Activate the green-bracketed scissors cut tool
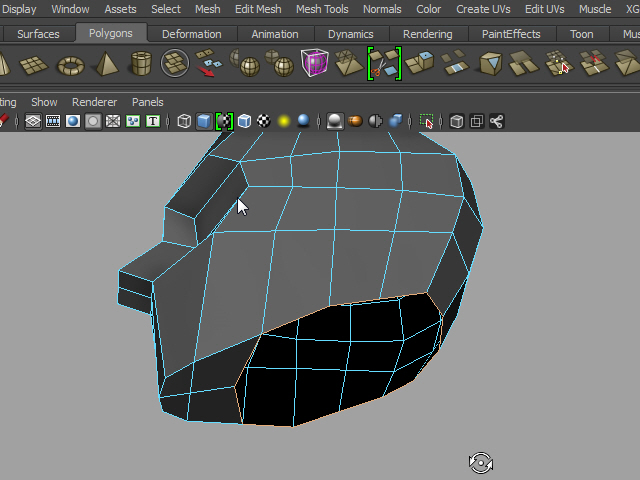Viewport: 640px width, 480px height. [x=383, y=65]
